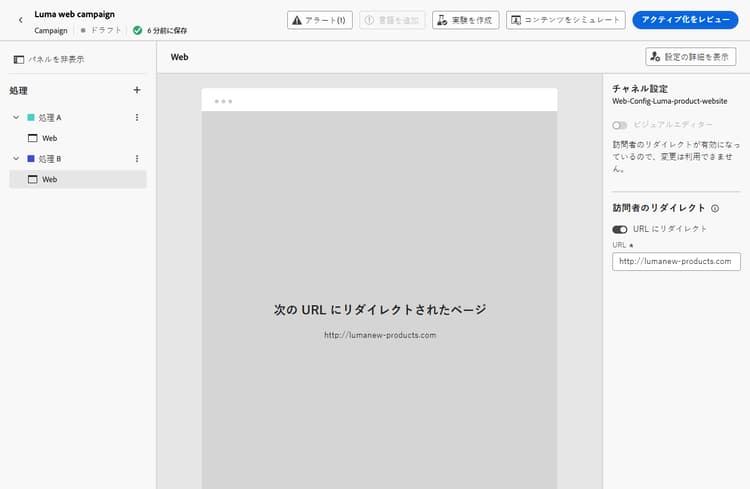Add a new 処理 with the plus icon
The height and width of the screenshot is (489, 750).
pyautogui.click(x=137, y=90)
